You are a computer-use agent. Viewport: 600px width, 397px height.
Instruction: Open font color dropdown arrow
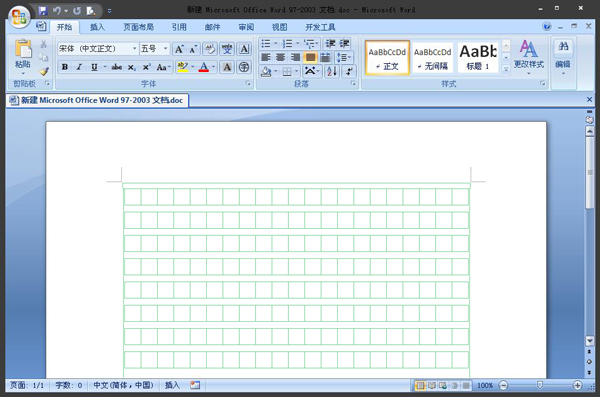[x=214, y=67]
